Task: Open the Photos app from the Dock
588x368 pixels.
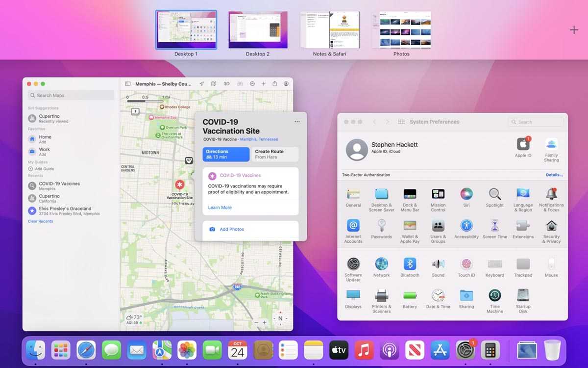Action: (x=187, y=350)
